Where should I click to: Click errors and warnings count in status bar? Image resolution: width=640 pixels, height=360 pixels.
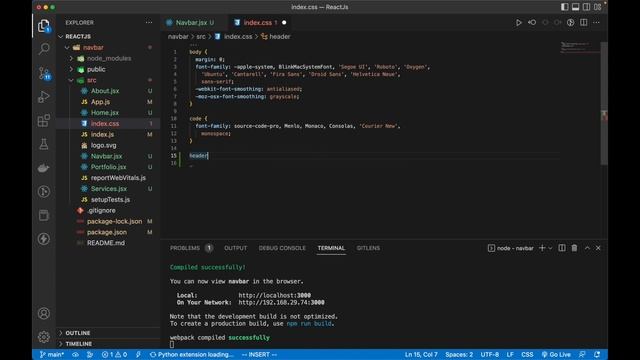(x=115, y=354)
